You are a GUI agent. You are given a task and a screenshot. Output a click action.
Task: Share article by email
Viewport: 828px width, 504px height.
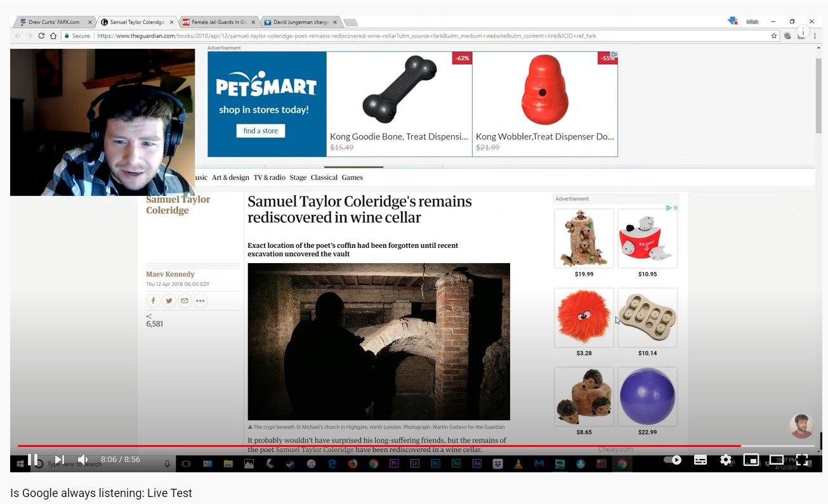pyautogui.click(x=185, y=300)
